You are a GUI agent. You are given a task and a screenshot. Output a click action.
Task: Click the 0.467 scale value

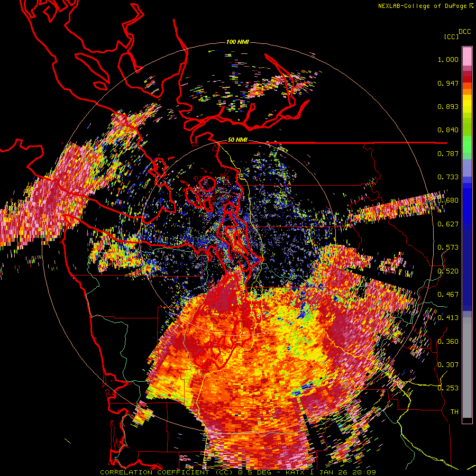tap(448, 295)
